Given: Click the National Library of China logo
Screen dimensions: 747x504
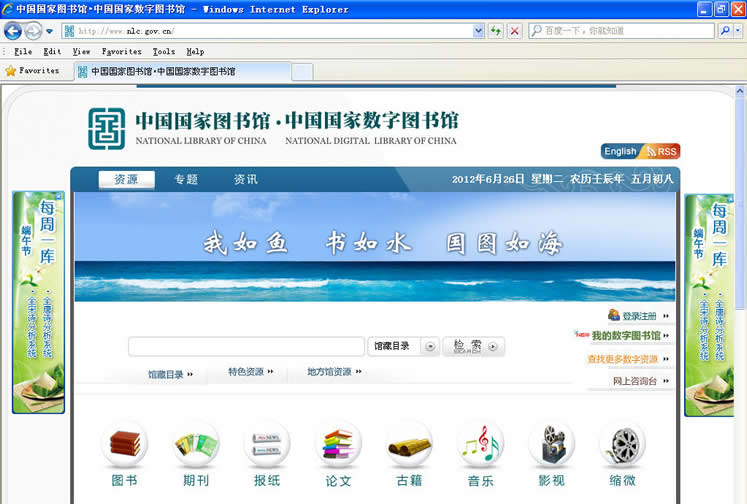Looking at the screenshot, I should click(x=107, y=129).
